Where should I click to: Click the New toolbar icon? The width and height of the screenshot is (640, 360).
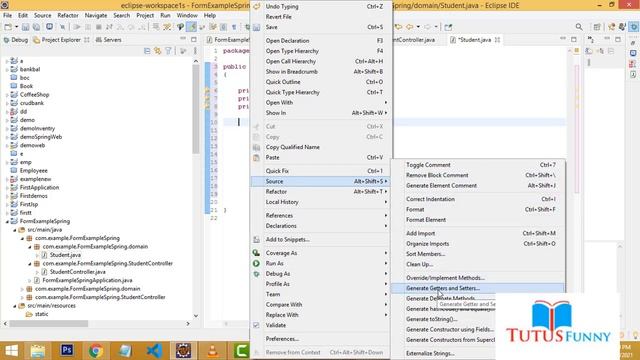8,27
